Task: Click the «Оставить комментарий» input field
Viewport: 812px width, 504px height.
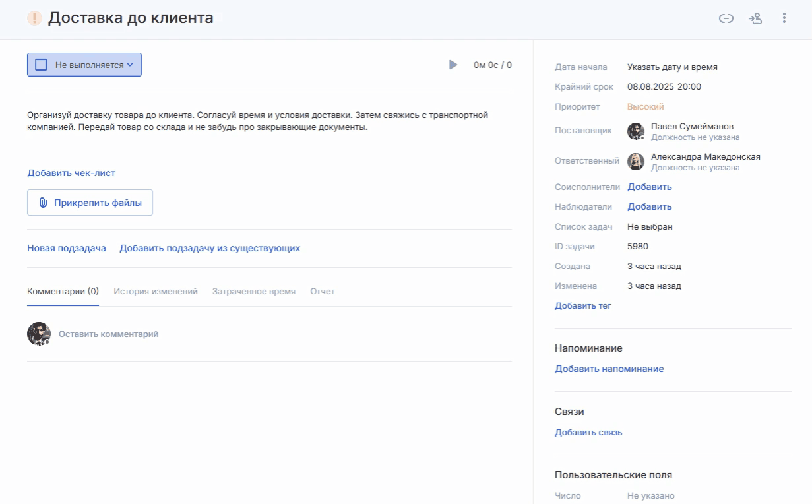Action: pyautogui.click(x=109, y=334)
